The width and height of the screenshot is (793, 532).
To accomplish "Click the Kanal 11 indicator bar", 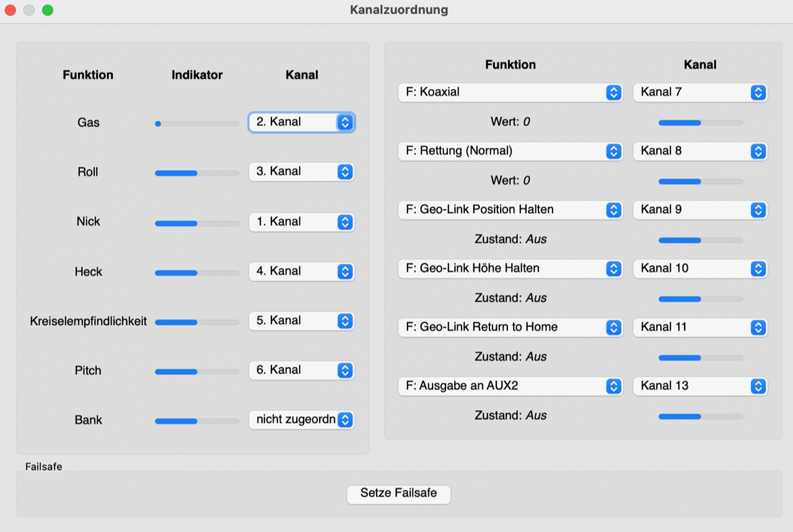I will 700,357.
